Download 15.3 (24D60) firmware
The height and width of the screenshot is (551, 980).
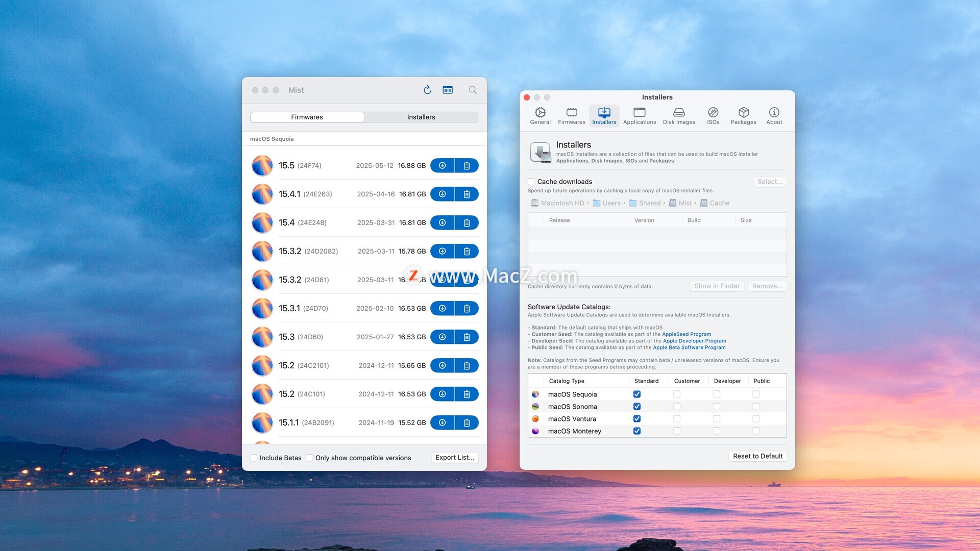pos(443,337)
